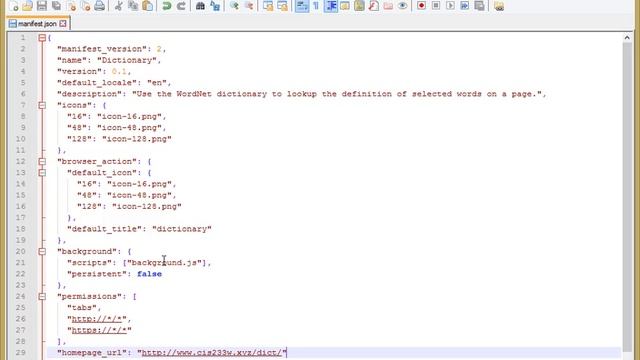Collapse the "icons" block fold marker
640x360 pixels.
pyautogui.click(x=42, y=105)
